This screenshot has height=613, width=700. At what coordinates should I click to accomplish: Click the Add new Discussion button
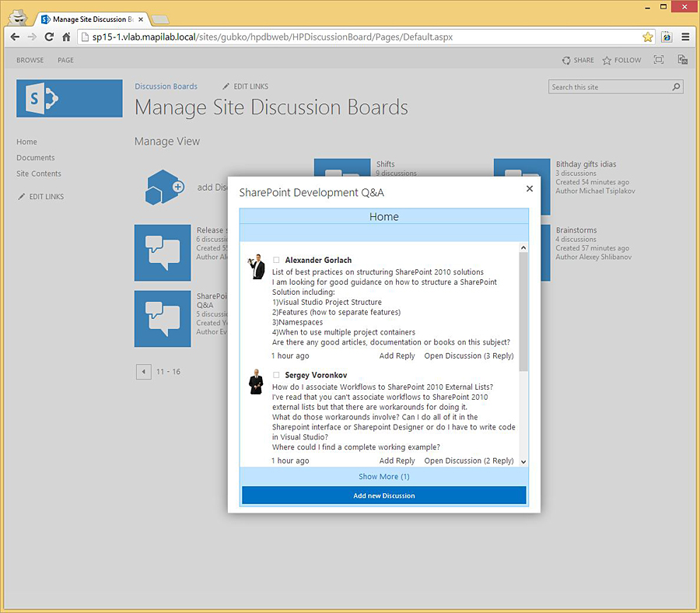pos(384,496)
